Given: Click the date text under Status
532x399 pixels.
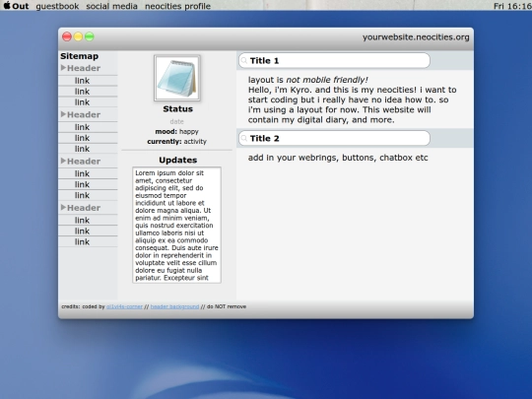Looking at the screenshot, I should (x=176, y=121).
